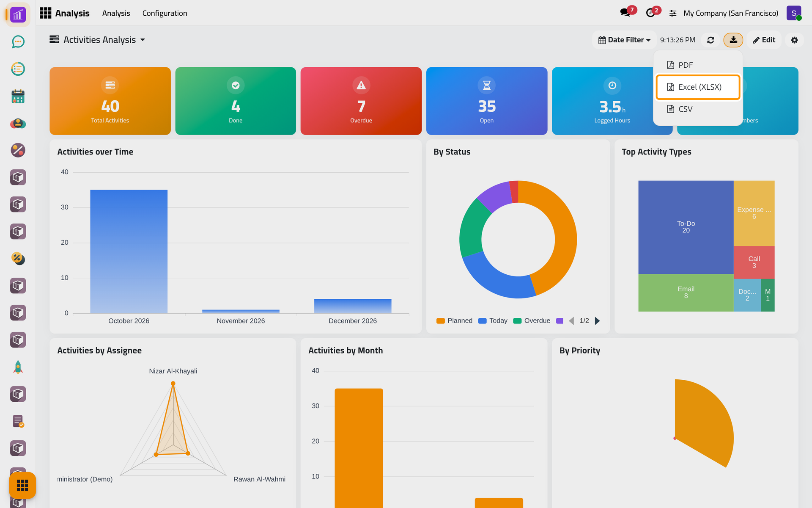Click the Discuss app icon in sidebar
This screenshot has width=812, height=508.
(18, 41)
